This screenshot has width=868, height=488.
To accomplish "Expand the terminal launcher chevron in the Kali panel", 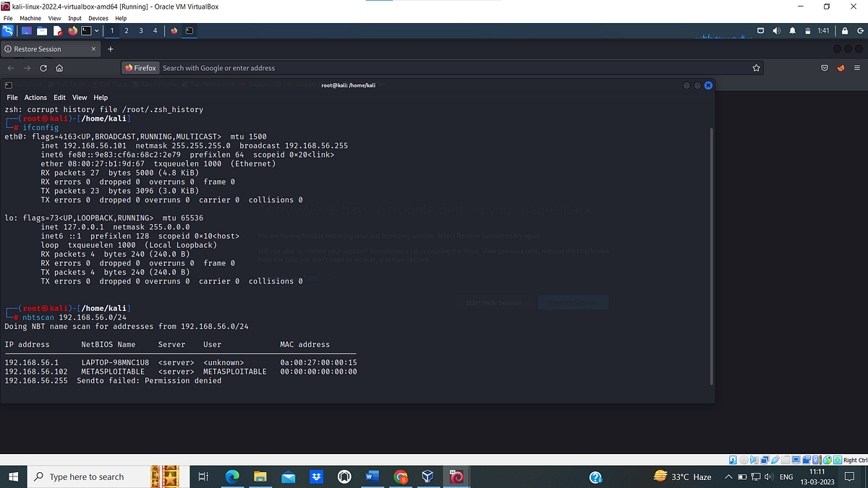I will 96,30.
